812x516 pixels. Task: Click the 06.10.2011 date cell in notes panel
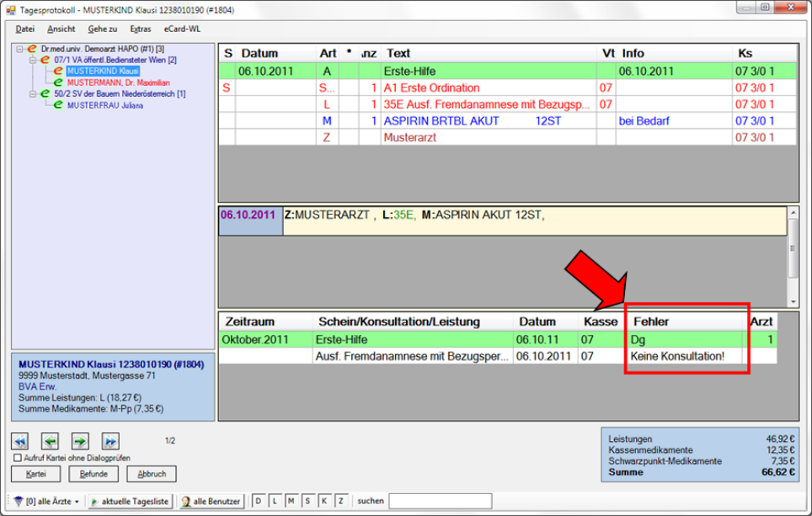point(251,221)
